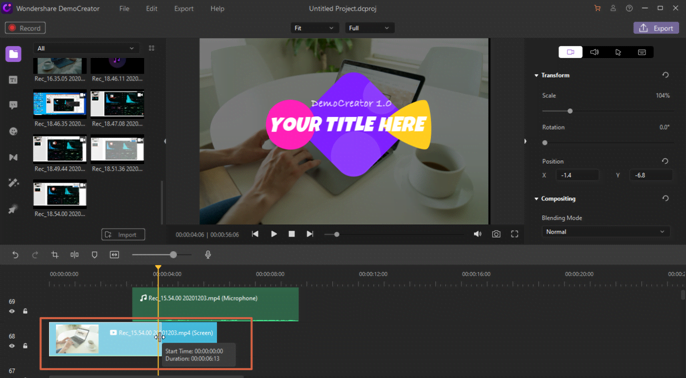Select the Rec_18.54.00 media thumbnail

pyautogui.click(x=60, y=194)
